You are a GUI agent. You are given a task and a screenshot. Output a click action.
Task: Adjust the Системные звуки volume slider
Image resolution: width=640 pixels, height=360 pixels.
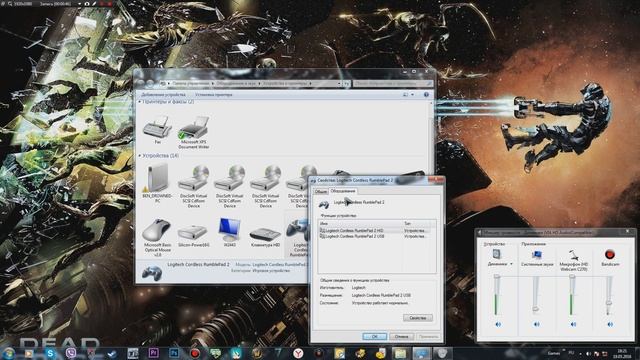pyautogui.click(x=536, y=310)
